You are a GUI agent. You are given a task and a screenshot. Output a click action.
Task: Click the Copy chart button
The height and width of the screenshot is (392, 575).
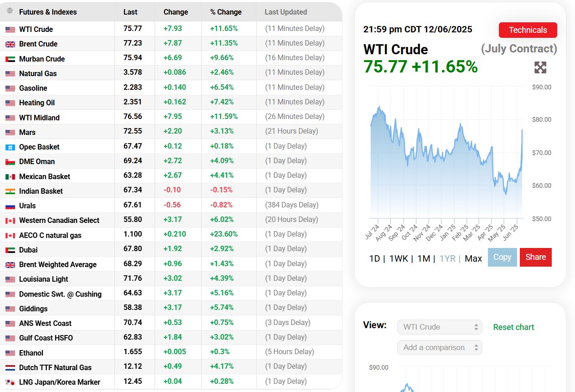coord(502,257)
